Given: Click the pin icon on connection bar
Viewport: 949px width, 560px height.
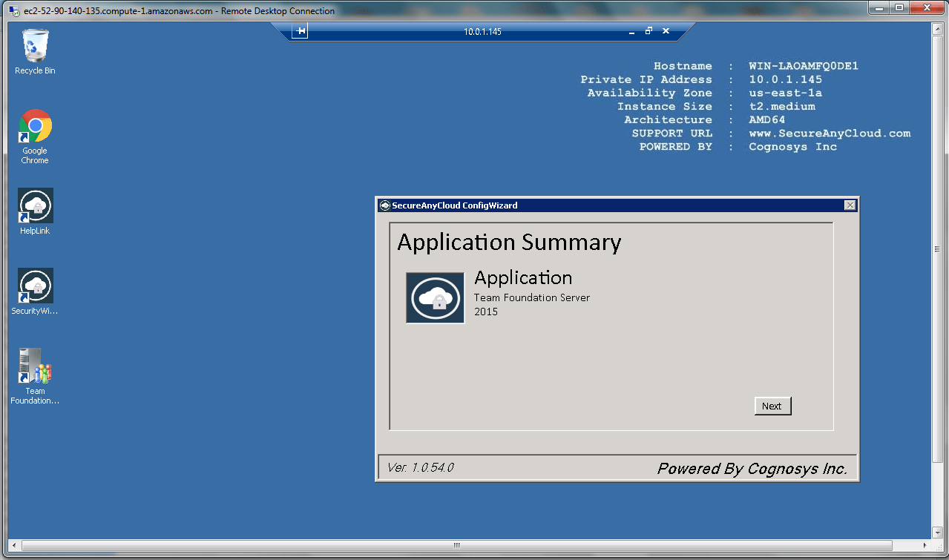Looking at the screenshot, I should pyautogui.click(x=300, y=31).
